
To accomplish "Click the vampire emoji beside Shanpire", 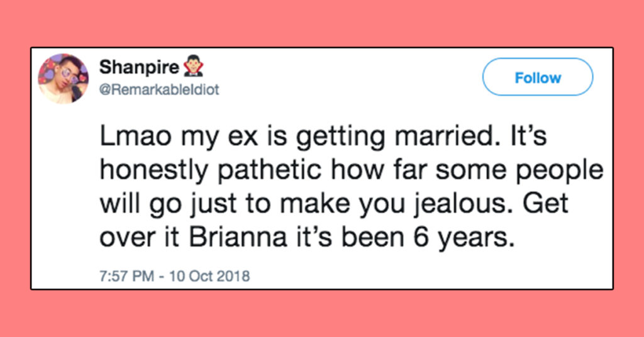I will tap(194, 67).
